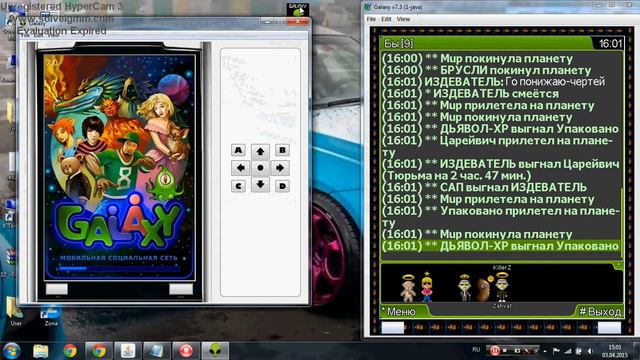Click the left arrow on emulator keypad

(241, 168)
